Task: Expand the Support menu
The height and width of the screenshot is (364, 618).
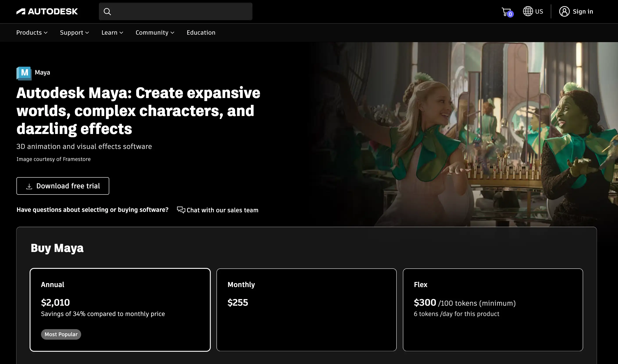Action: [75, 33]
